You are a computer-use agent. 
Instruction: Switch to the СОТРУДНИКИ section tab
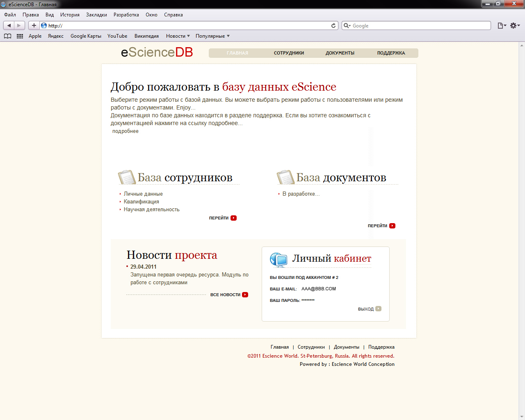pyautogui.click(x=289, y=53)
